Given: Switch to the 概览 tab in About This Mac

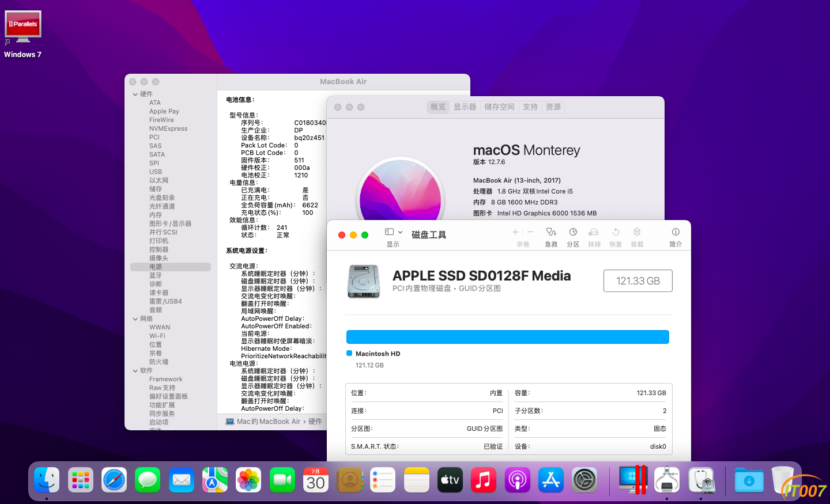Looking at the screenshot, I should tap(438, 107).
